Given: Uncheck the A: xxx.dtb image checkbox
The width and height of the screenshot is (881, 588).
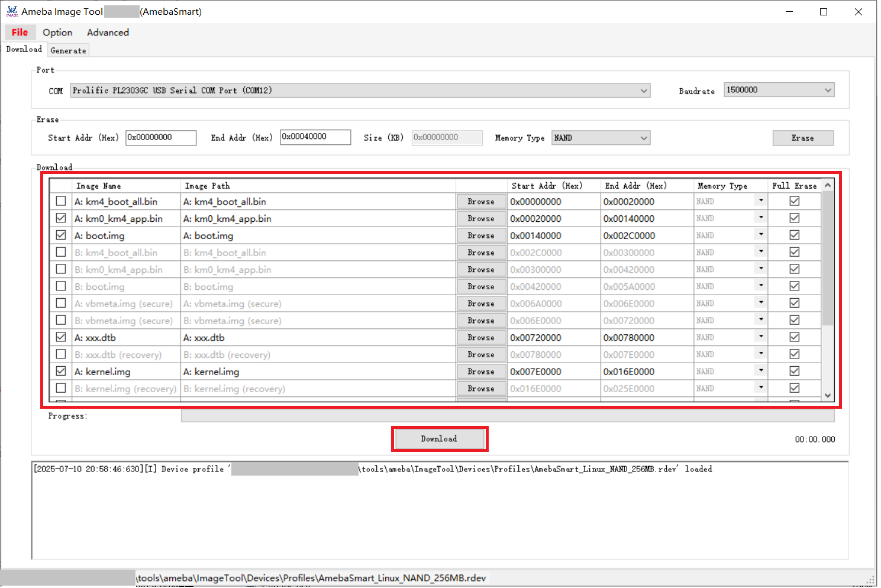Looking at the screenshot, I should pyautogui.click(x=61, y=337).
